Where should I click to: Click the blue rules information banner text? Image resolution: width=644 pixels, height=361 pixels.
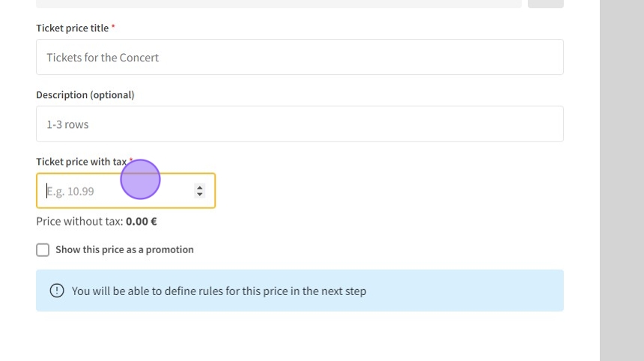pyautogui.click(x=219, y=291)
